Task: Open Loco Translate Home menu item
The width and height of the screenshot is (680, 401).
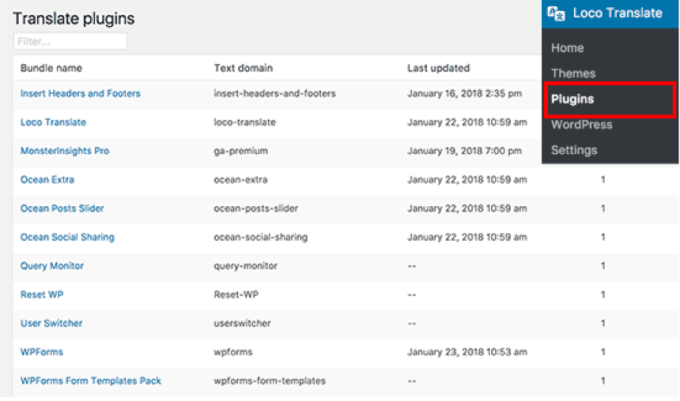Action: tap(567, 48)
